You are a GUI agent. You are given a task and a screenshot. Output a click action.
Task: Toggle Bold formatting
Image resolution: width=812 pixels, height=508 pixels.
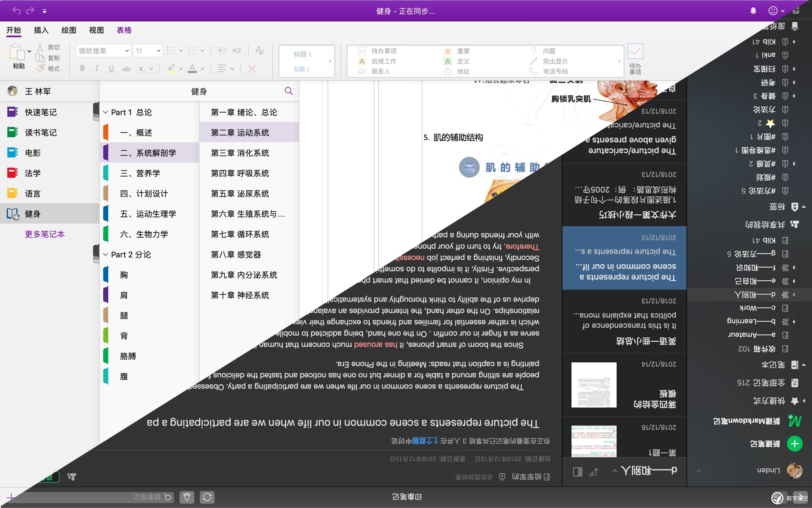pos(82,69)
